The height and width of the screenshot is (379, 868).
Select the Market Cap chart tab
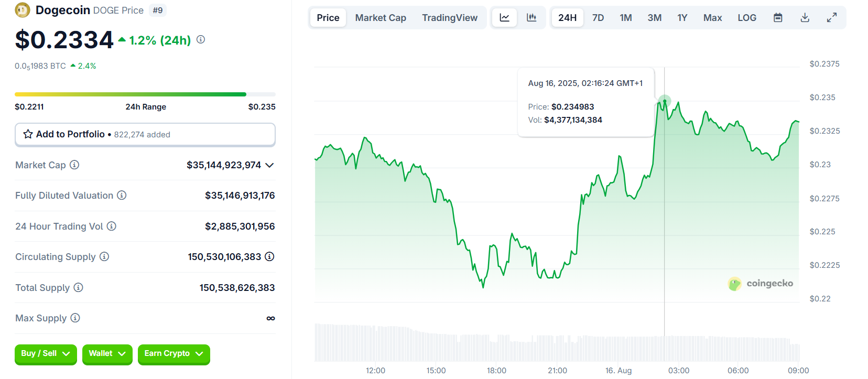coord(381,18)
